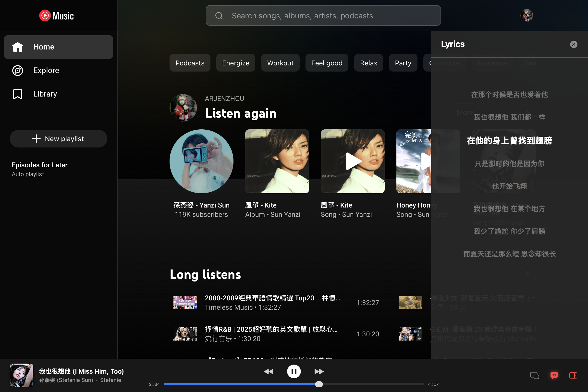Open the Explore sidebar item
Screen dimensions: 588x392
pos(59,71)
